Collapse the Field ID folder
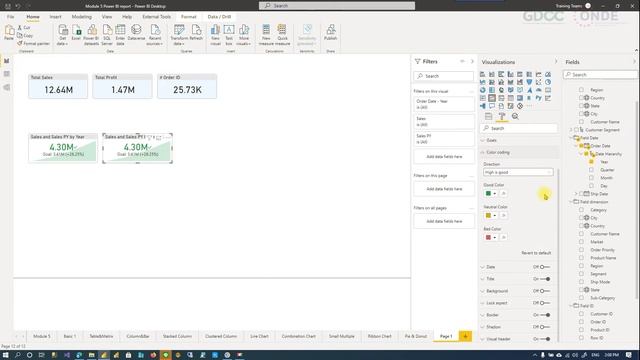640x360 pixels. pyautogui.click(x=571, y=306)
